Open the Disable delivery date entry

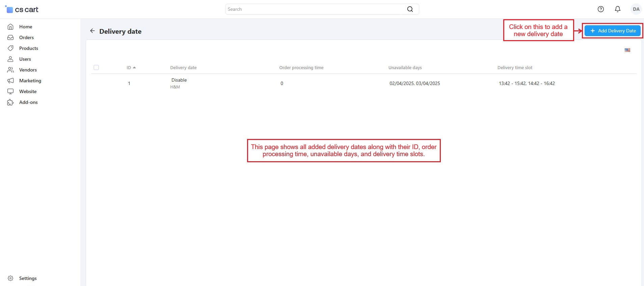(x=179, y=80)
